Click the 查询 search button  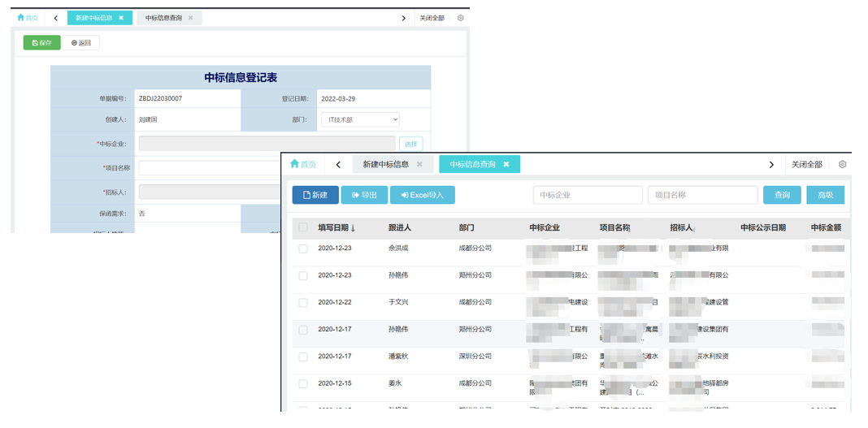pos(782,195)
